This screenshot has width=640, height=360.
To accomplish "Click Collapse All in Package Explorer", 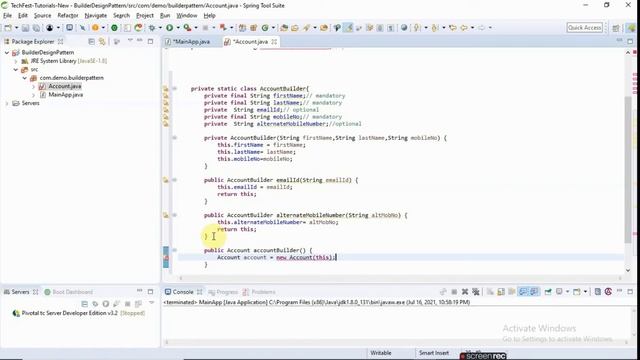I will [x=91, y=42].
